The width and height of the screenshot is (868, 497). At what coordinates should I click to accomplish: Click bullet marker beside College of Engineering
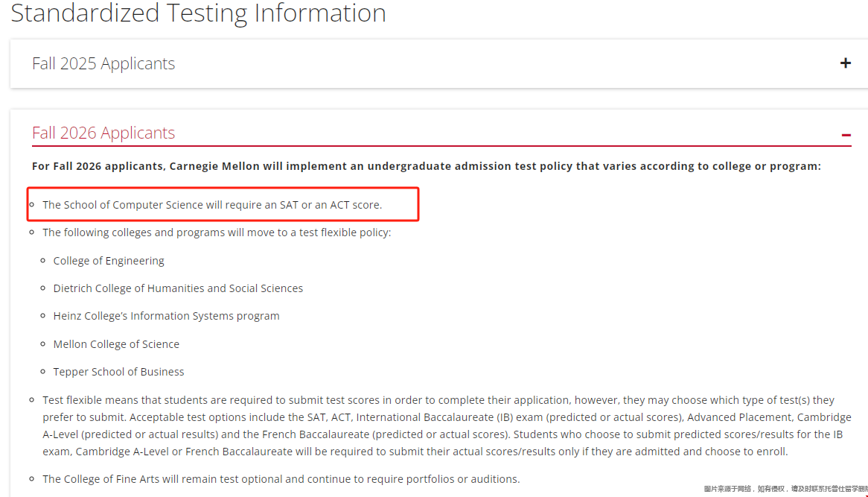point(44,261)
